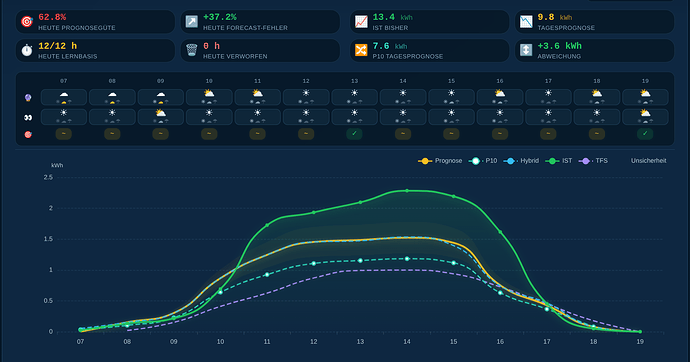The height and width of the screenshot is (362, 690).
Task: Click the 9.8 kWh Tagesprognose value
Action: coord(554,17)
